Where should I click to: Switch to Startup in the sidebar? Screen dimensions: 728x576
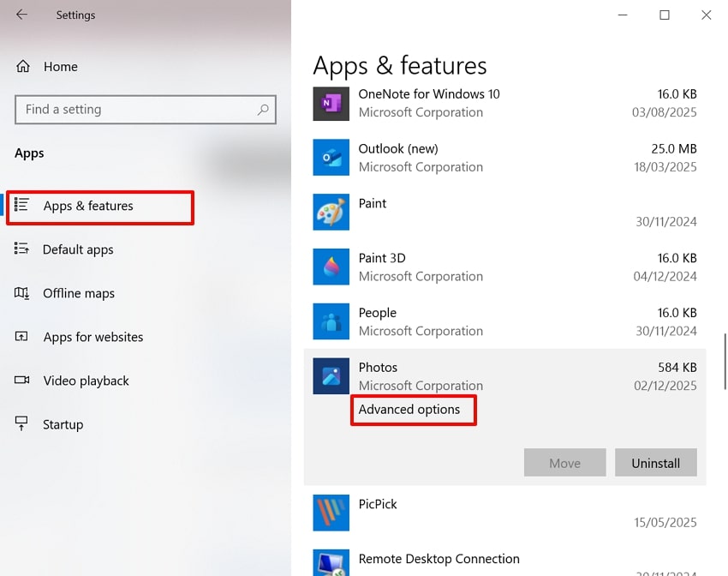tap(63, 424)
